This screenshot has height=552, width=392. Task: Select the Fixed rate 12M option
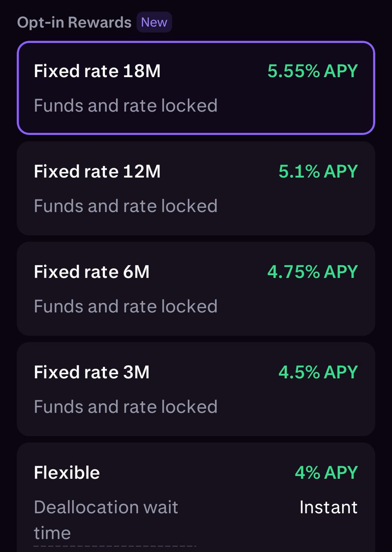(196, 188)
